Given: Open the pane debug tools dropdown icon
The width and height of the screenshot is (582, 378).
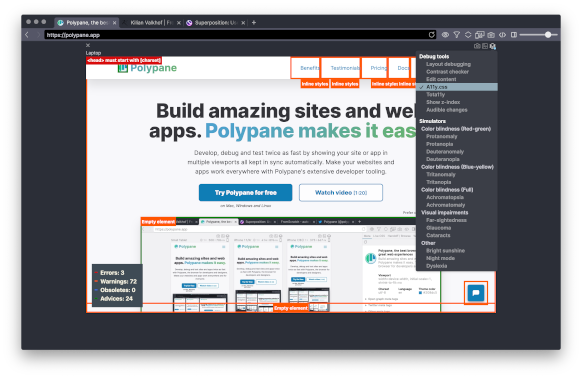Looking at the screenshot, I should click(x=493, y=46).
